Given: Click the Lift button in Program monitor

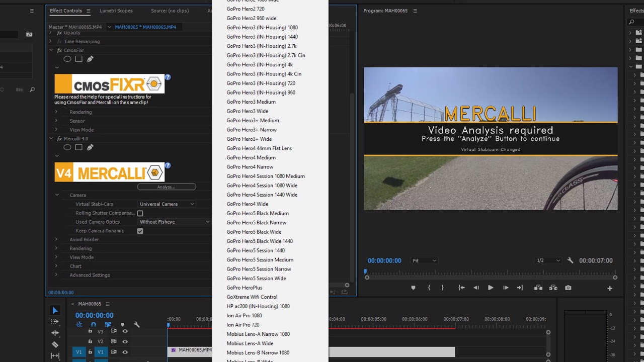Looking at the screenshot, I should pos(538,288).
